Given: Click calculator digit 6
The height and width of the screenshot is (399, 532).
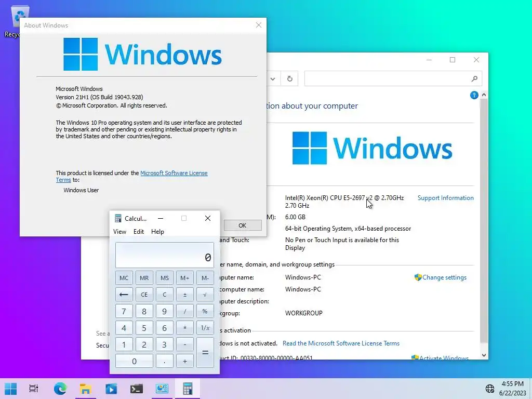Looking at the screenshot, I should [x=165, y=328].
